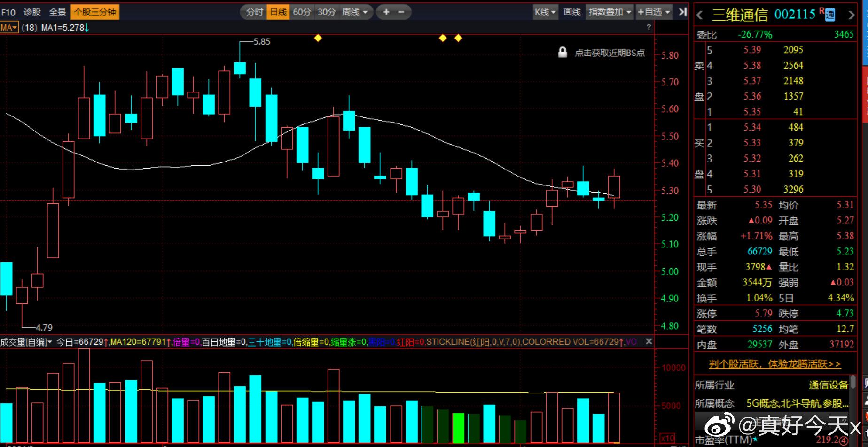Click the 涨幅 value +1.71%
The height and width of the screenshot is (447, 868).
756,236
